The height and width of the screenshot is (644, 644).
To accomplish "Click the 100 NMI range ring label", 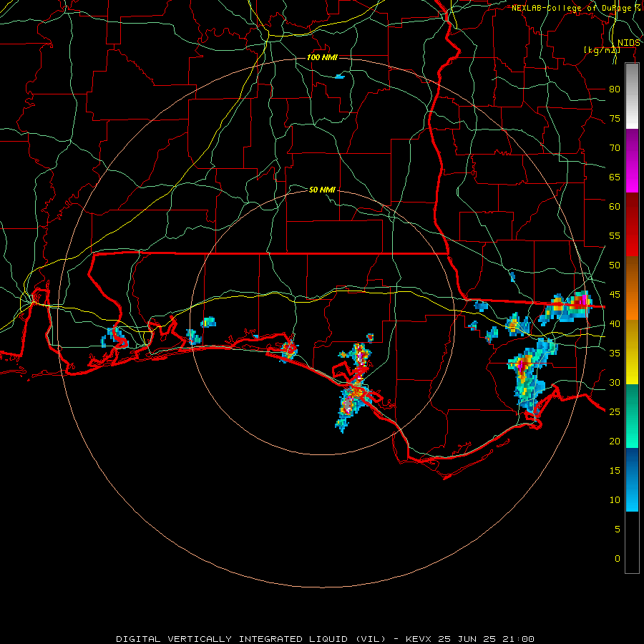I will (x=322, y=57).
